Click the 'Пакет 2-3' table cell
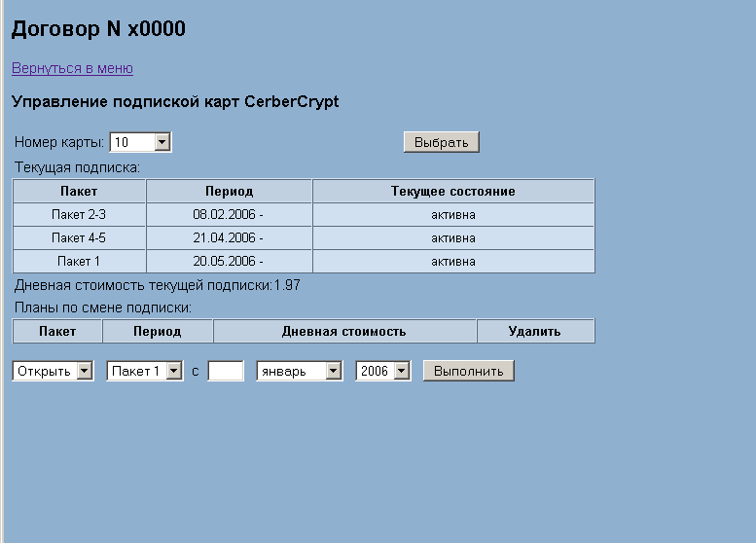This screenshot has height=543, width=756. [79, 214]
